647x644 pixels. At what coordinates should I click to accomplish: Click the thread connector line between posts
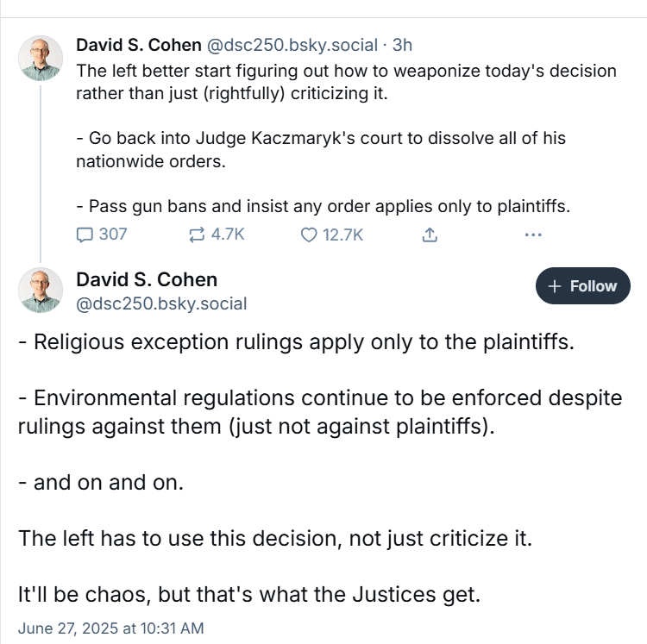41,173
